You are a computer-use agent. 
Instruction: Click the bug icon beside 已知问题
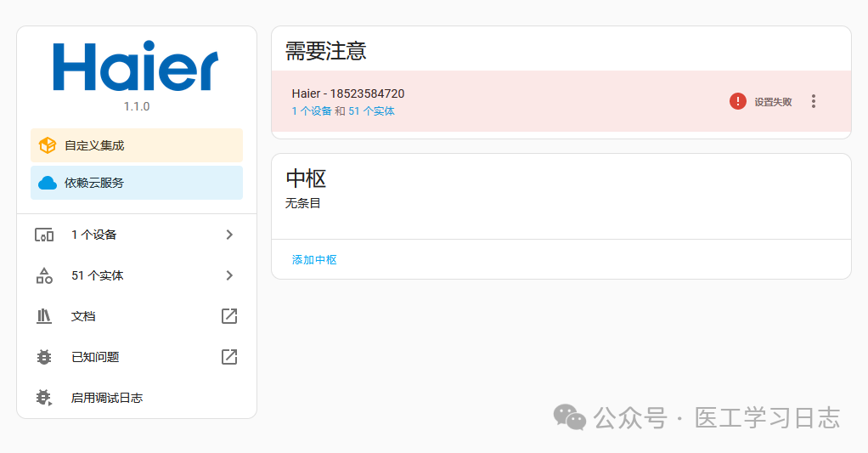[44, 357]
